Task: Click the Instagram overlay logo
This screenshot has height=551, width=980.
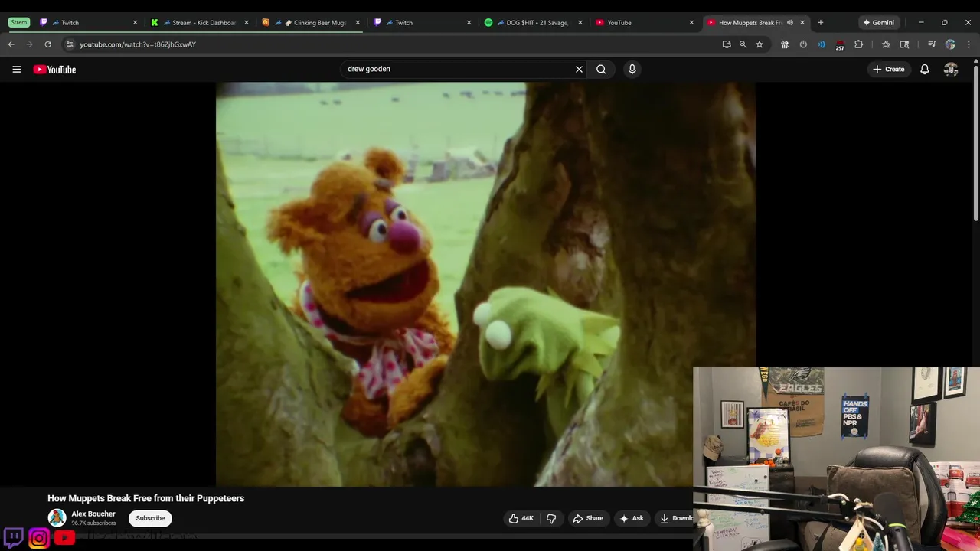Action: pos(39,538)
